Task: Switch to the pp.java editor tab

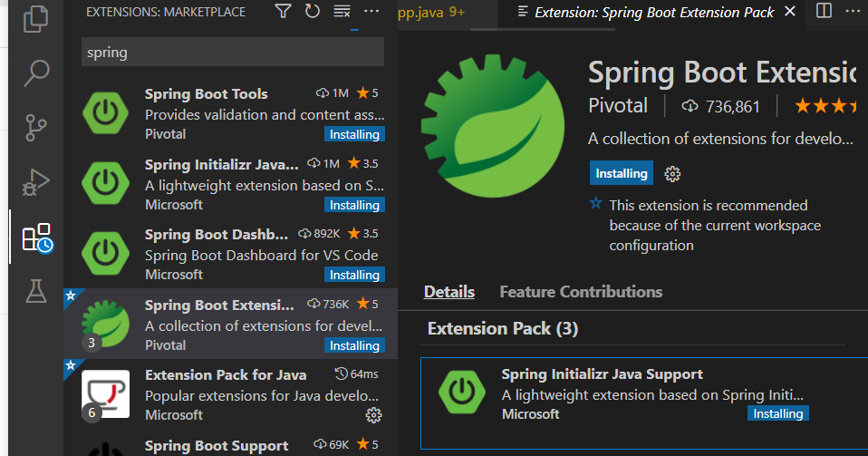Action: click(x=432, y=12)
